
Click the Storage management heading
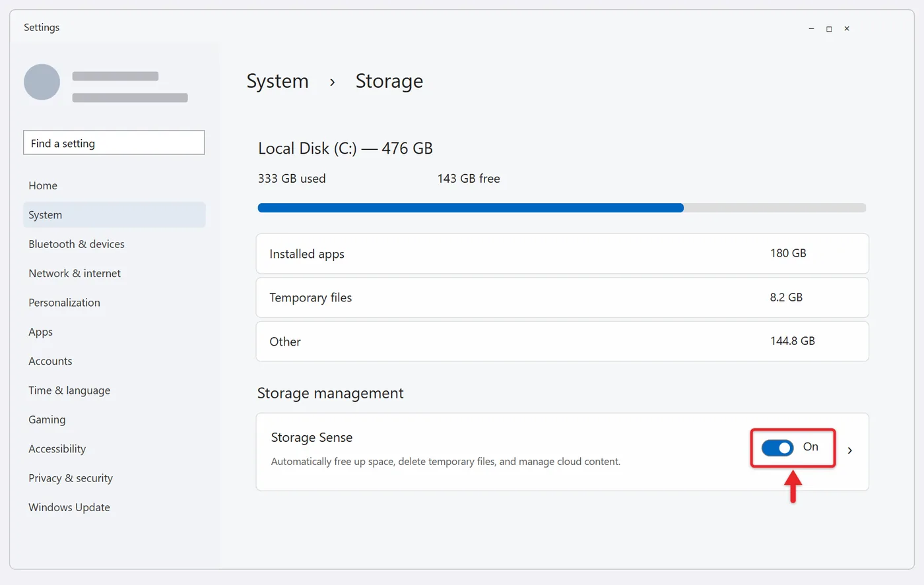(x=330, y=393)
